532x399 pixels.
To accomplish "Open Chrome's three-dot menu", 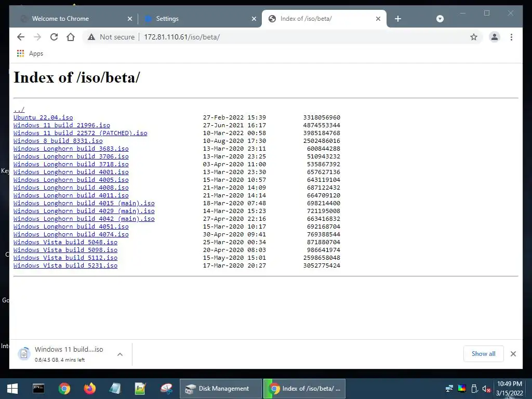I will click(x=511, y=37).
